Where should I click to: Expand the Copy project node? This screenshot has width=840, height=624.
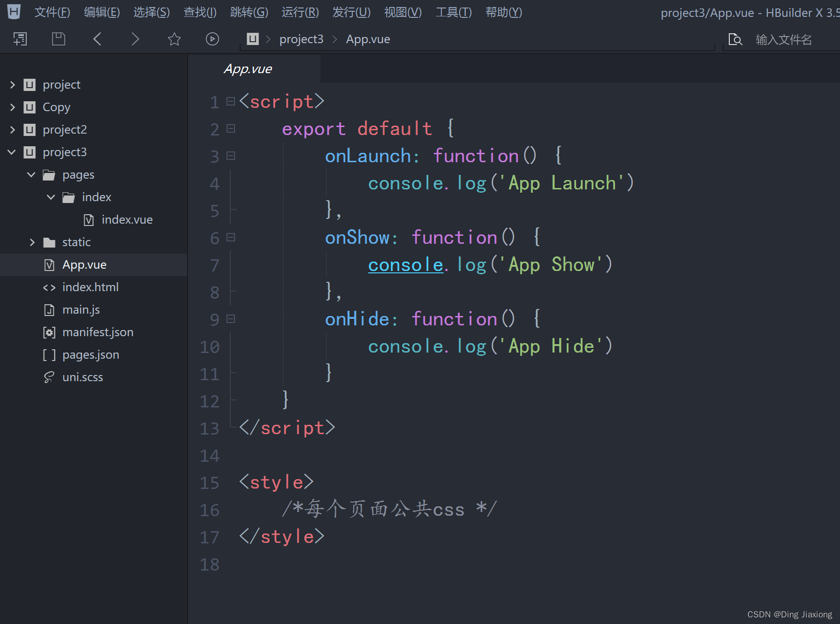[x=13, y=107]
